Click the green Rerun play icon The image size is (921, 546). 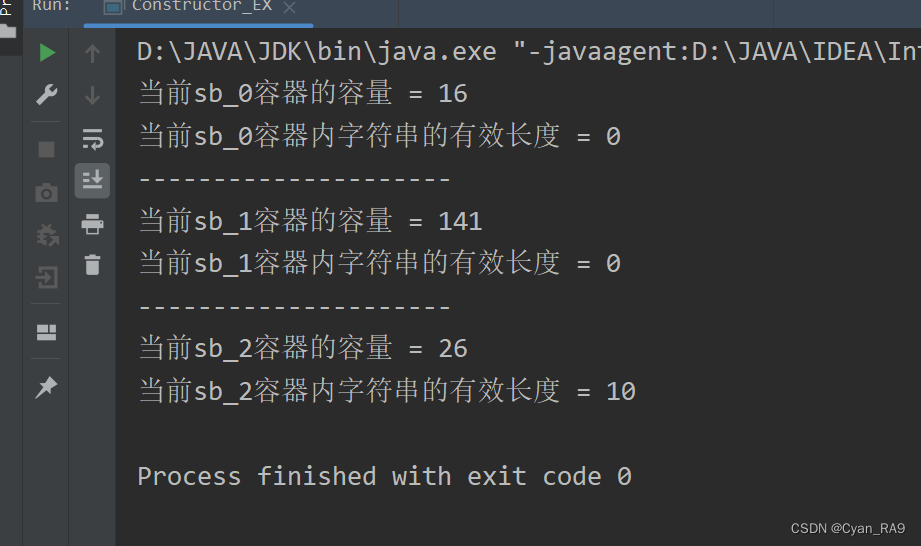47,53
